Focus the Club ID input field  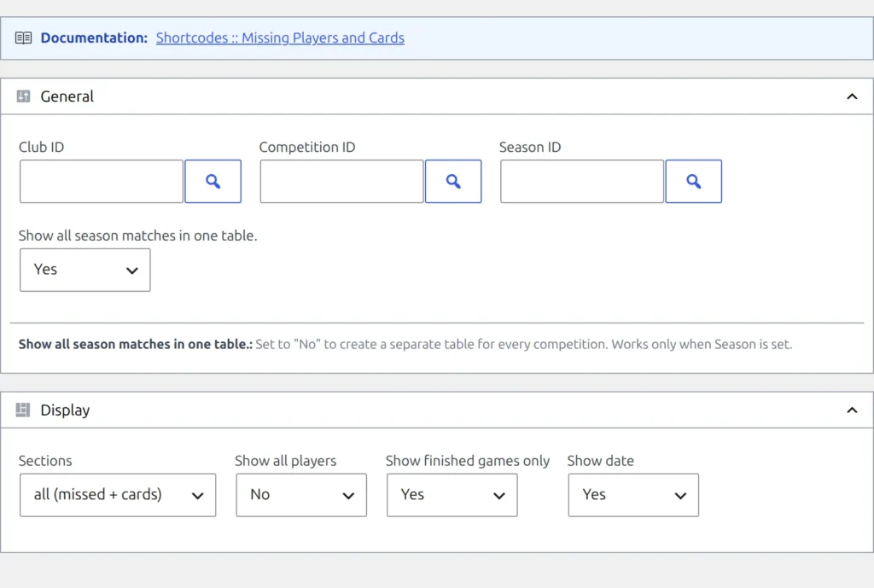[x=102, y=181]
